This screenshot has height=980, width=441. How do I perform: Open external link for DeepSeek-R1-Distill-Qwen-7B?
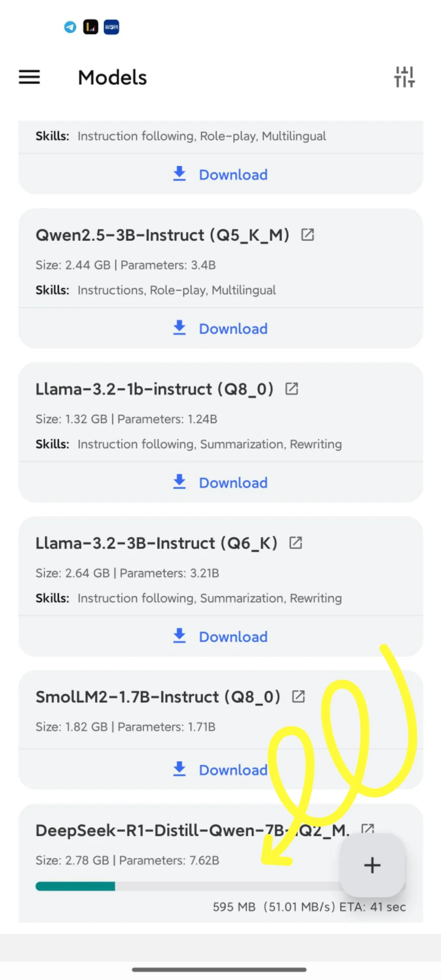[x=367, y=829]
